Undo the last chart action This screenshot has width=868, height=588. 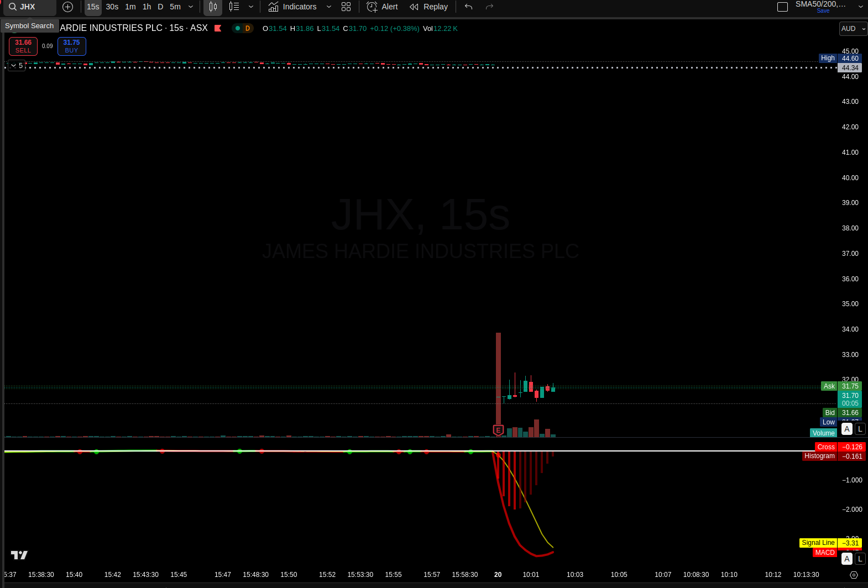pos(468,7)
